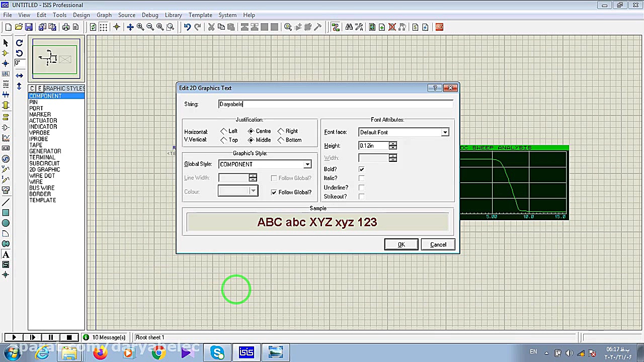Image resolution: width=644 pixels, height=362 pixels.
Task: Increase the font Height spinner
Action: [x=393, y=143]
